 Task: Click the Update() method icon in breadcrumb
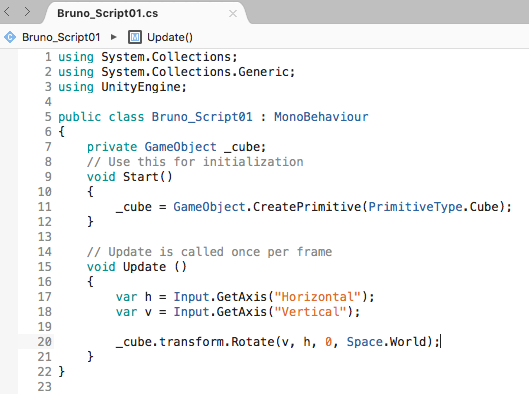pos(135,37)
